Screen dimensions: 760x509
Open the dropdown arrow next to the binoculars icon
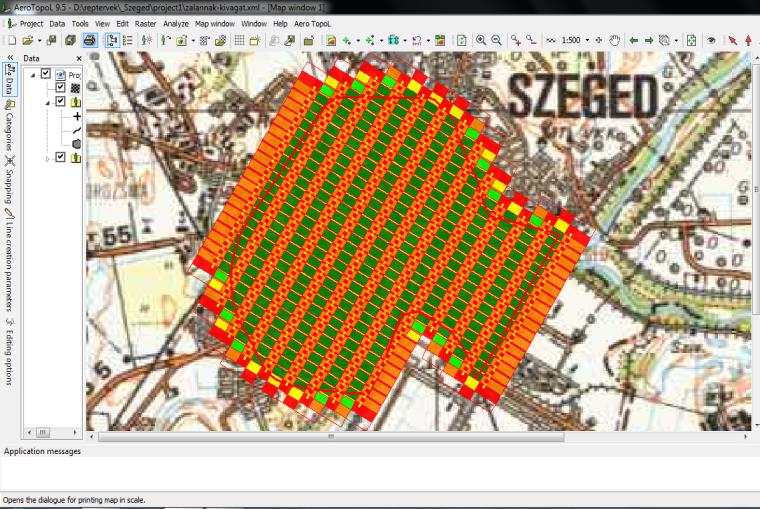pyautogui.click(x=405, y=41)
